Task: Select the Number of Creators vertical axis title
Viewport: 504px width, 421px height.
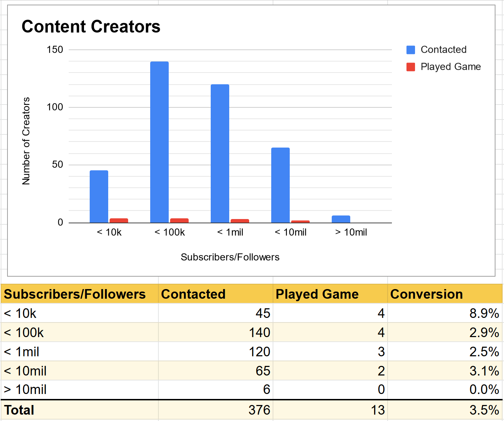Action: tap(26, 141)
